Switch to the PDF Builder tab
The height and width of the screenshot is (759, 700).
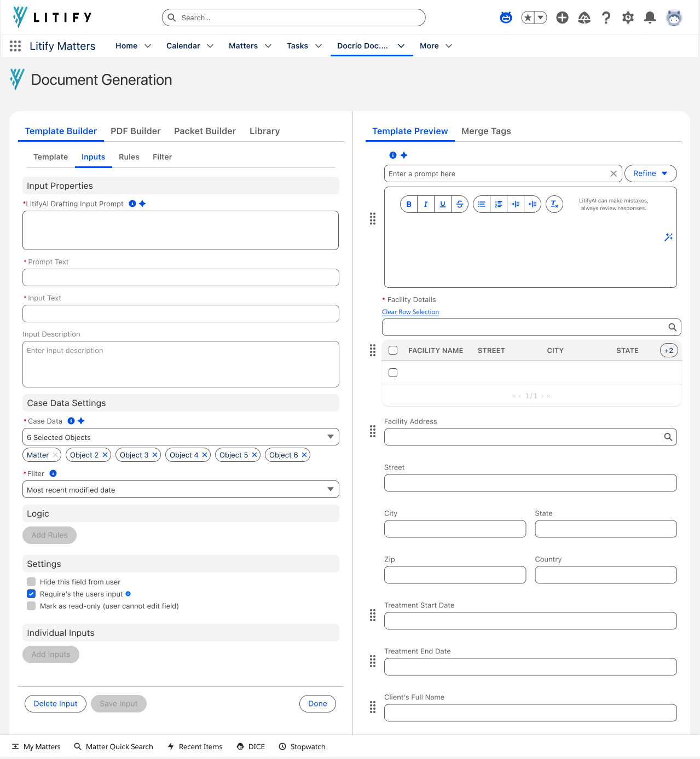click(x=136, y=131)
